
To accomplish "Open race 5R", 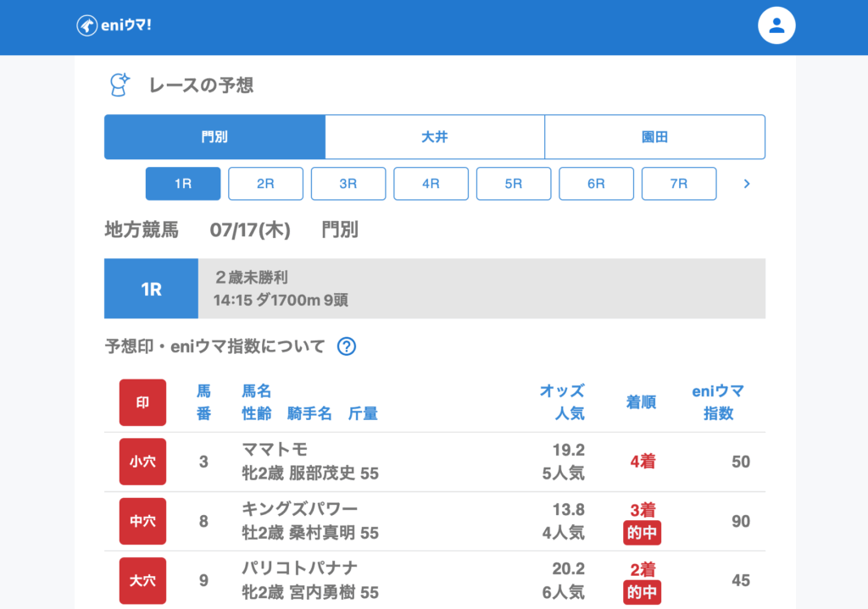I will [x=514, y=183].
